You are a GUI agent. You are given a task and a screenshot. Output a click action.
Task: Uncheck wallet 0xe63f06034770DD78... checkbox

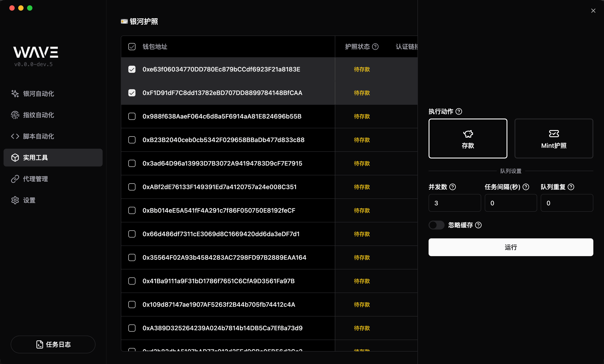132,69
